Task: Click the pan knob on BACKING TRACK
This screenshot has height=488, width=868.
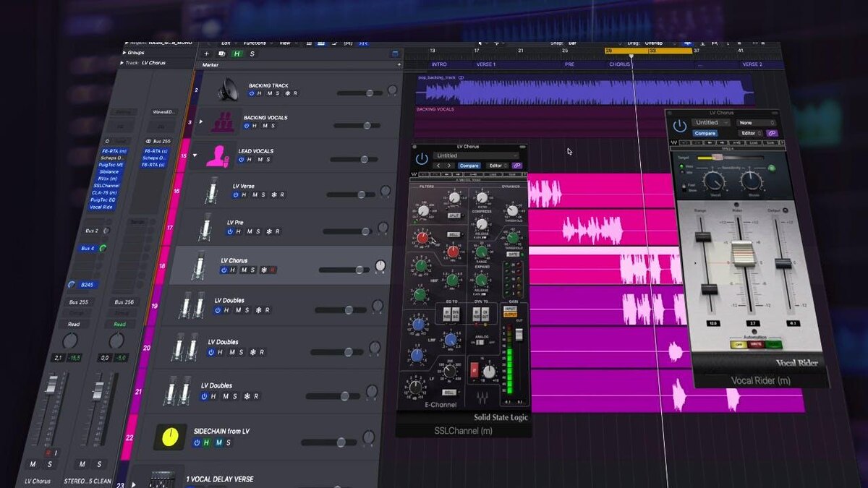Action: (392, 91)
